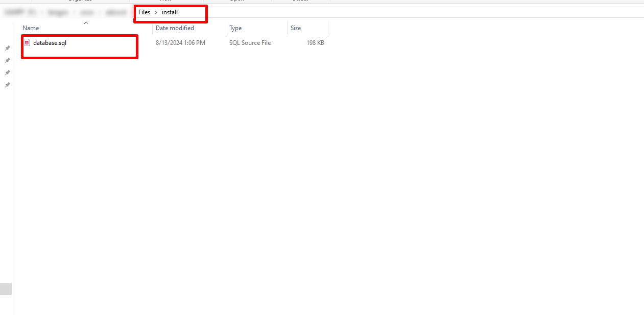The height and width of the screenshot is (315, 644).
Task: Click empty address bar space right of install
Action: [409, 12]
